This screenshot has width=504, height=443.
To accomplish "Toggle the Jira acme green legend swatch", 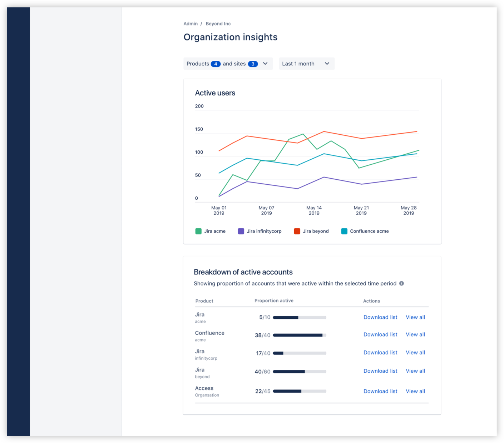I will coord(198,231).
